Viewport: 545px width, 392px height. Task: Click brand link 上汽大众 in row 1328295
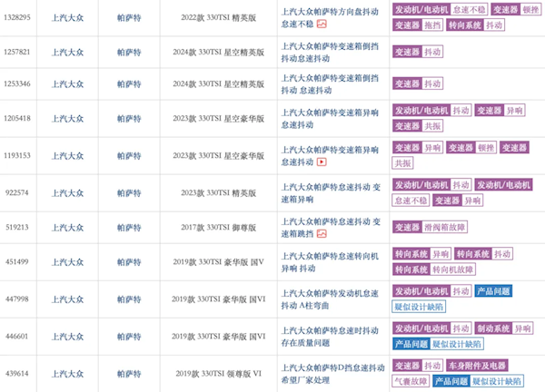point(67,18)
